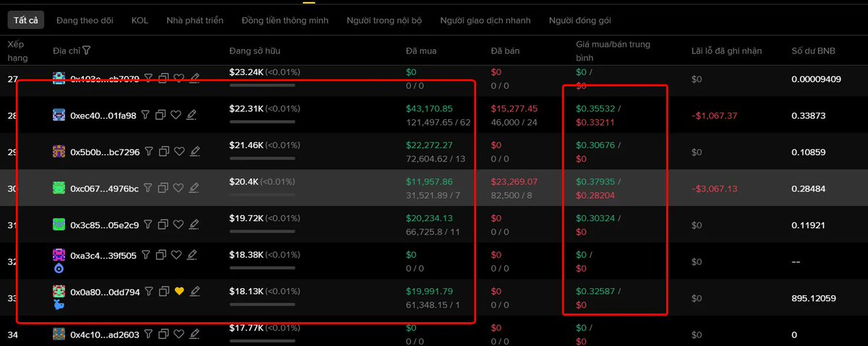This screenshot has height=346, width=868.
Task: Edit label for address 0x5b0b...bc7296
Action: (x=194, y=152)
